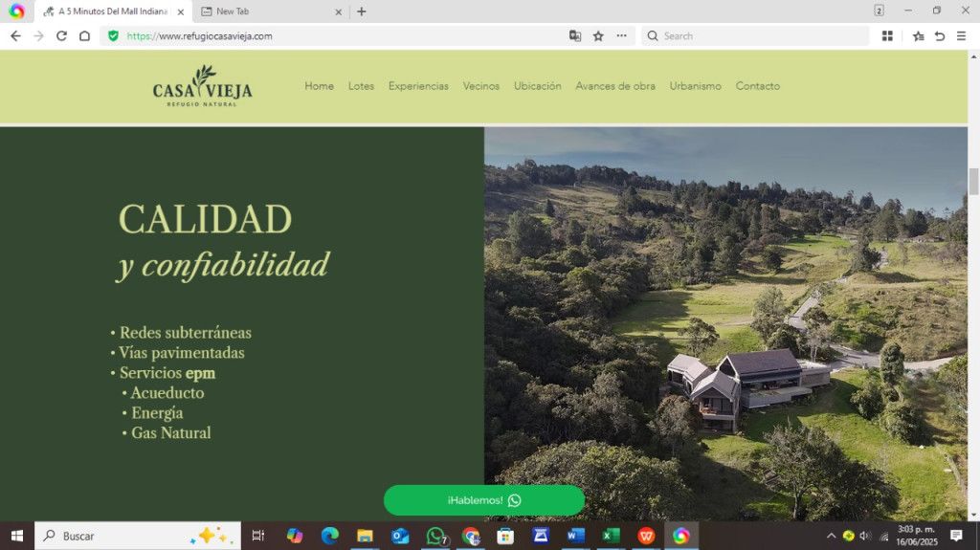Open the Ubicación menu item
The width and height of the screenshot is (980, 550).
(x=538, y=86)
